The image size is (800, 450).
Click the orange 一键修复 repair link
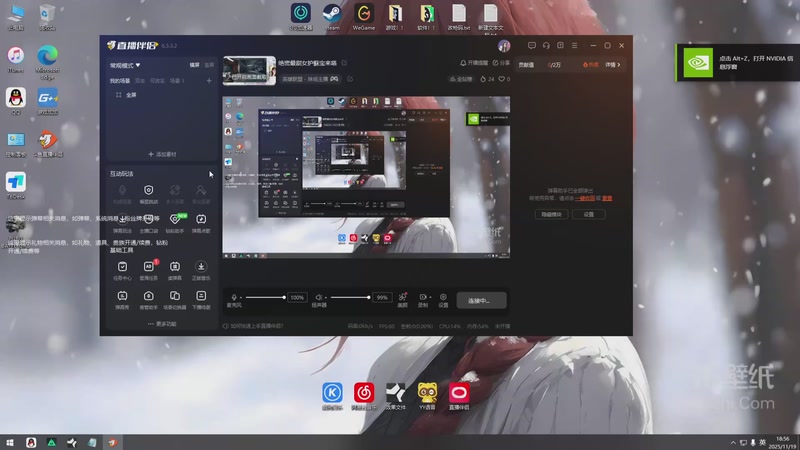click(x=585, y=198)
